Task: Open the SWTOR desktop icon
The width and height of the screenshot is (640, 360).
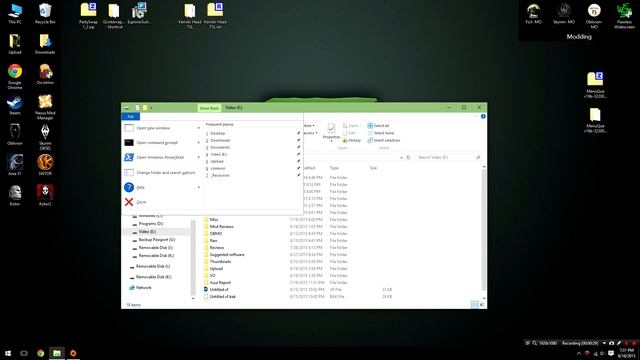Action: tap(45, 165)
